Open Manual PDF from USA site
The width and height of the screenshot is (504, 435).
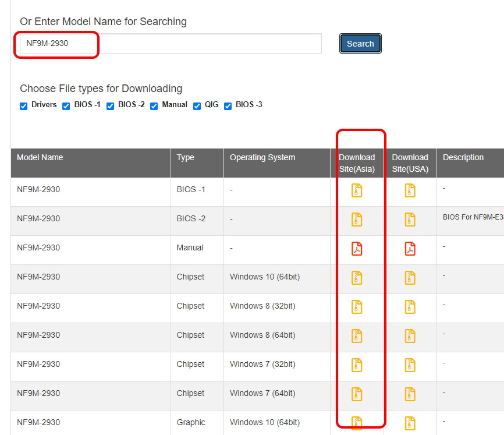[410, 249]
